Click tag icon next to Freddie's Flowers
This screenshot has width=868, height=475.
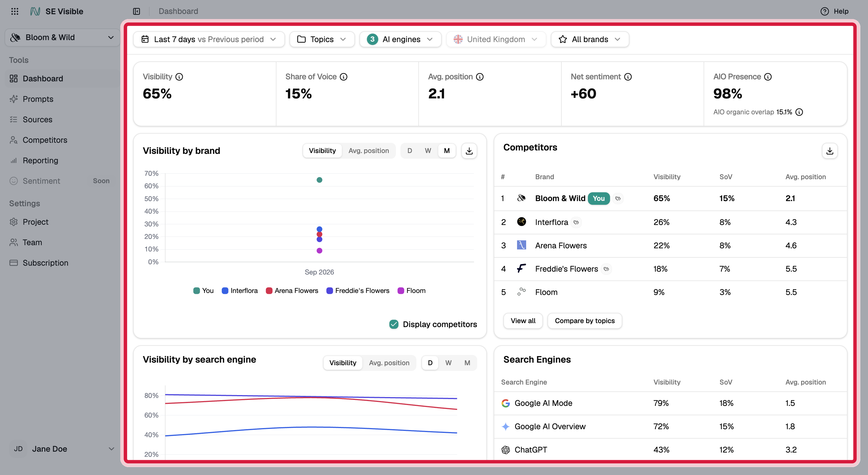point(606,269)
